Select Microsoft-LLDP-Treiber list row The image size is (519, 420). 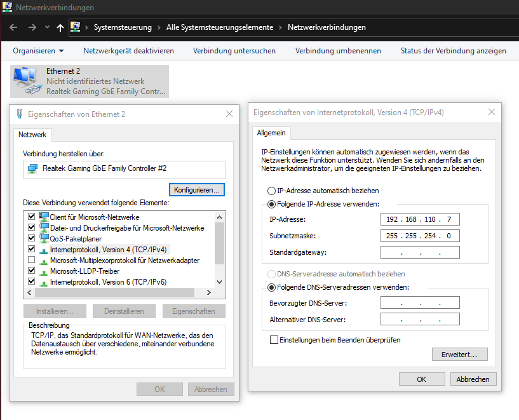pos(84,271)
